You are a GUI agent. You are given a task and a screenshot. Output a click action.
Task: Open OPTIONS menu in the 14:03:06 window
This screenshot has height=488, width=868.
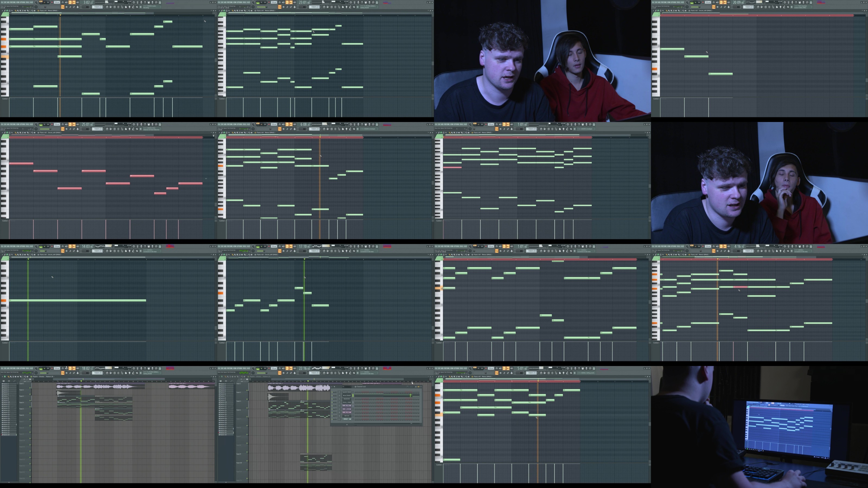click(23, 246)
